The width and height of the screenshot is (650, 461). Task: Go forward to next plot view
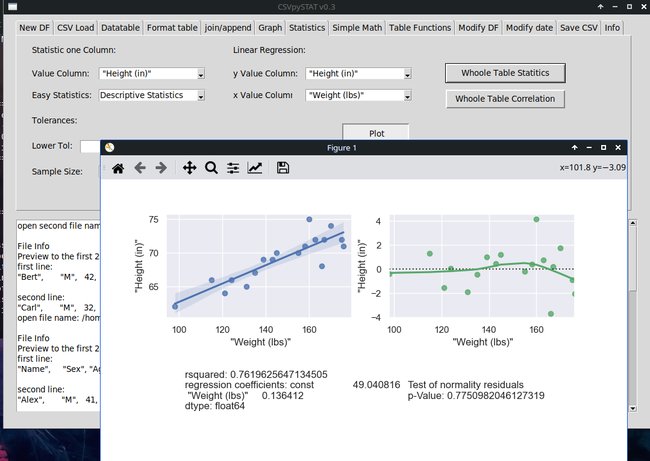(161, 168)
